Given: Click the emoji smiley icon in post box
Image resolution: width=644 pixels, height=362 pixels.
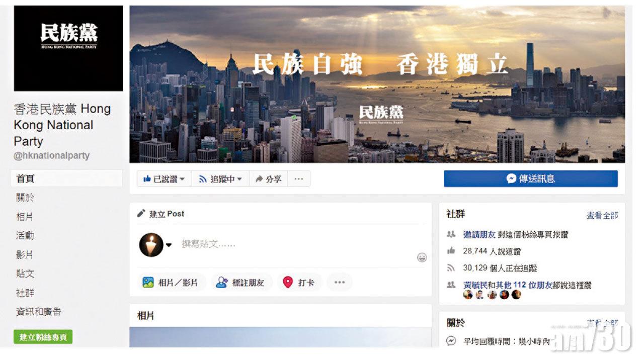Looking at the screenshot, I should [422, 257].
